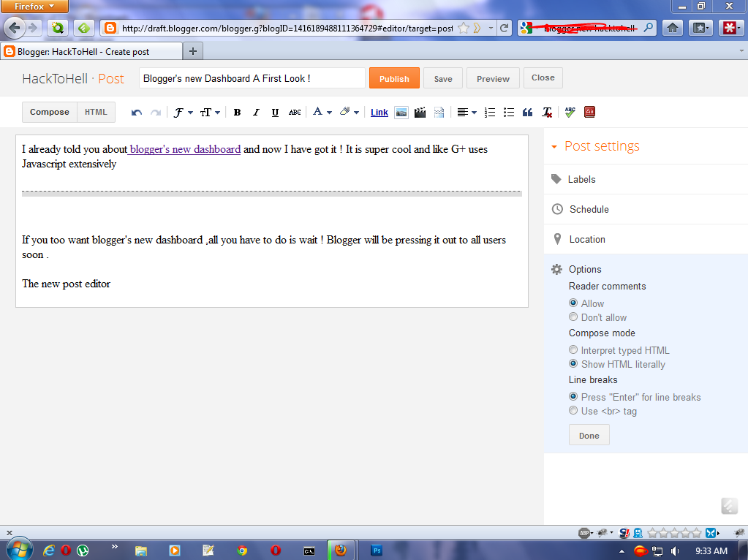
Task: Open Internet Explorer from taskbar
Action: click(48, 550)
